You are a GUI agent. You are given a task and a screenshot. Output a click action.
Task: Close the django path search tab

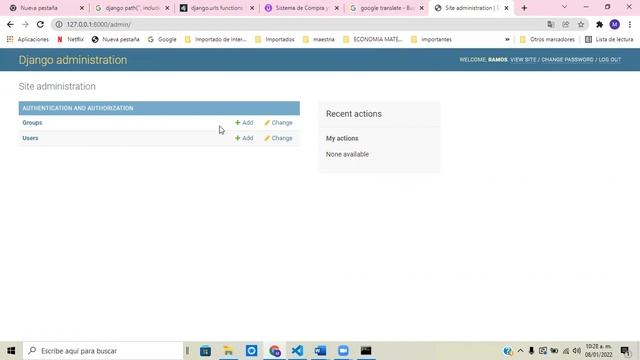pyautogui.click(x=167, y=8)
